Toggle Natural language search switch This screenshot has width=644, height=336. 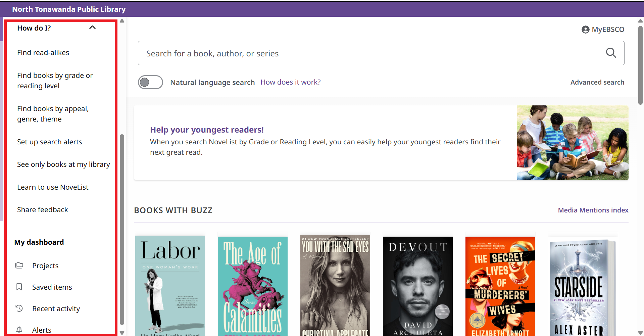coord(150,82)
